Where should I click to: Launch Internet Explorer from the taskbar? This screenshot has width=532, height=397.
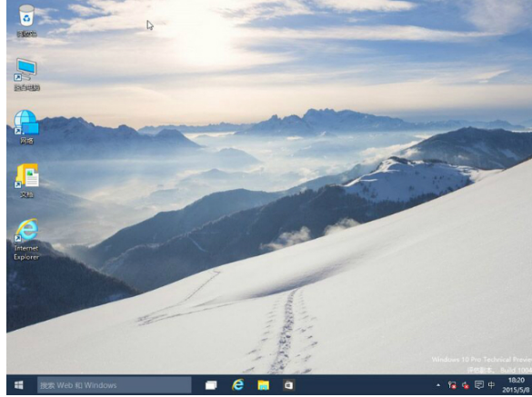coord(238,385)
